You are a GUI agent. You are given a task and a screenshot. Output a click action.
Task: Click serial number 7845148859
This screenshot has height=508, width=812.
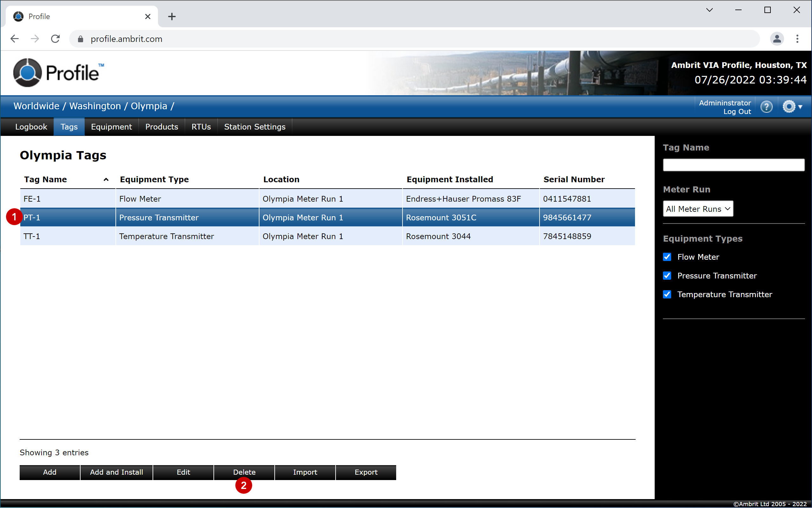567,237
